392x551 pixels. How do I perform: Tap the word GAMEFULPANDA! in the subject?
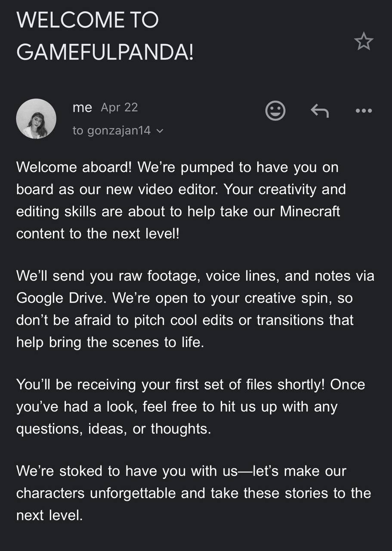coord(105,53)
